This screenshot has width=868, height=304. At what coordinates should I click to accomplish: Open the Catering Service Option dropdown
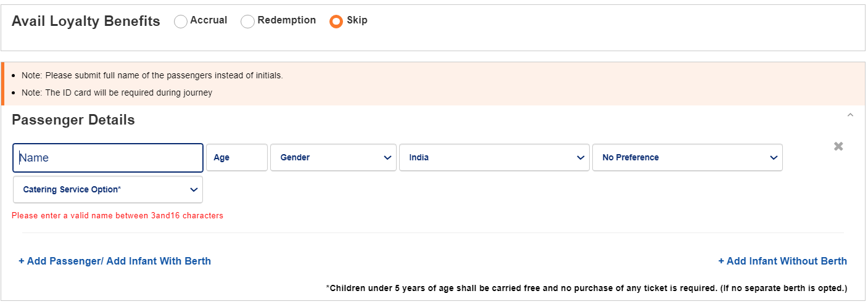coord(107,190)
